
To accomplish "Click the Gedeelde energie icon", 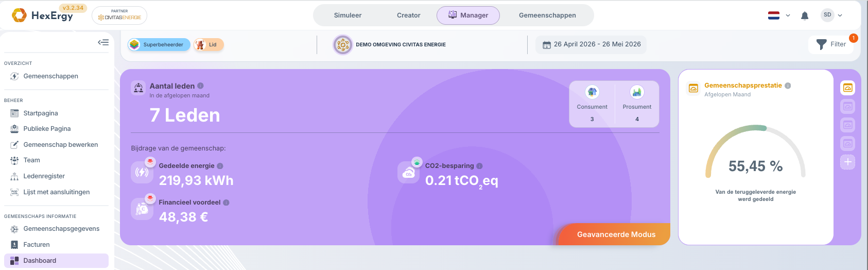I will 142,172.
